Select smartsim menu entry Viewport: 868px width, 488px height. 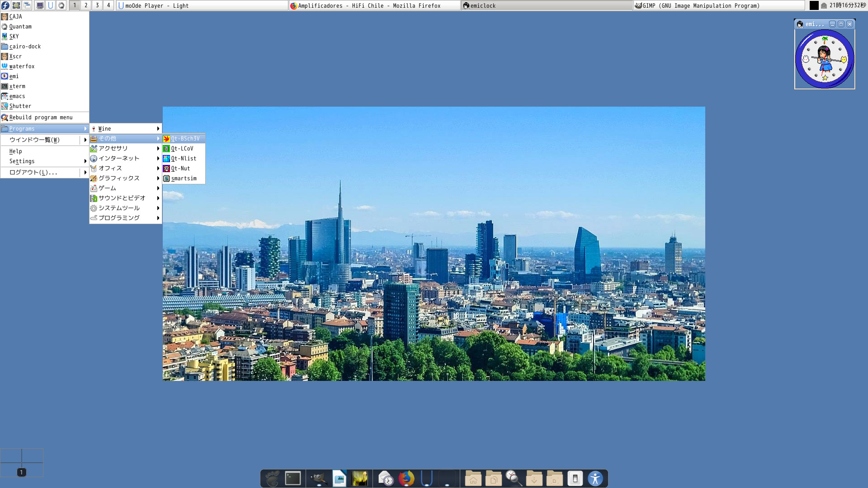coord(184,178)
